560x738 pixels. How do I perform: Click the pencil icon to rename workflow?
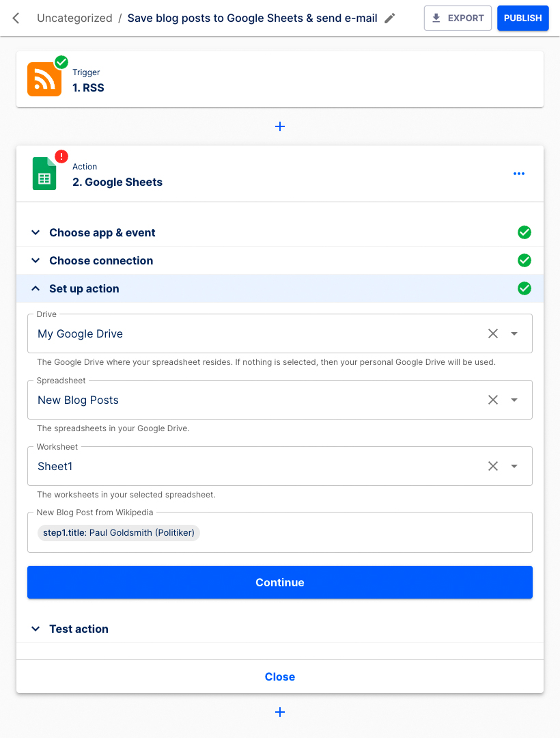pyautogui.click(x=390, y=18)
